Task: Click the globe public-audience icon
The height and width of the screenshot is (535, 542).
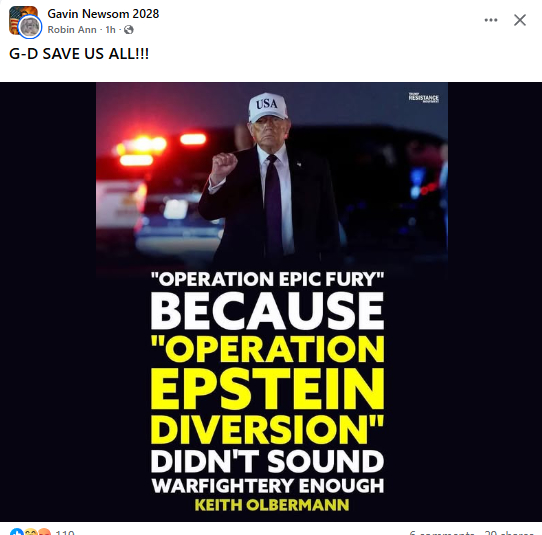Action: click(x=129, y=30)
